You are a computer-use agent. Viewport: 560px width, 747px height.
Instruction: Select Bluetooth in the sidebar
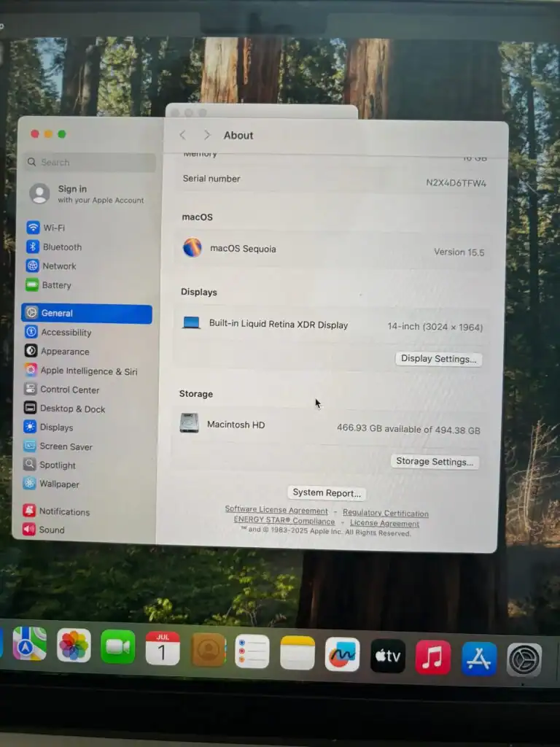tap(61, 247)
